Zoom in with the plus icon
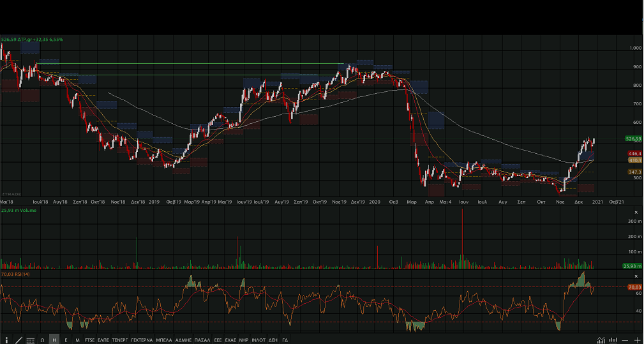 tap(637, 340)
